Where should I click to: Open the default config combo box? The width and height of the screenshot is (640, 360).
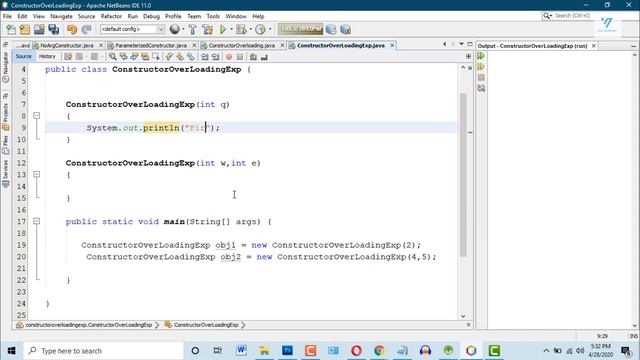[x=132, y=29]
